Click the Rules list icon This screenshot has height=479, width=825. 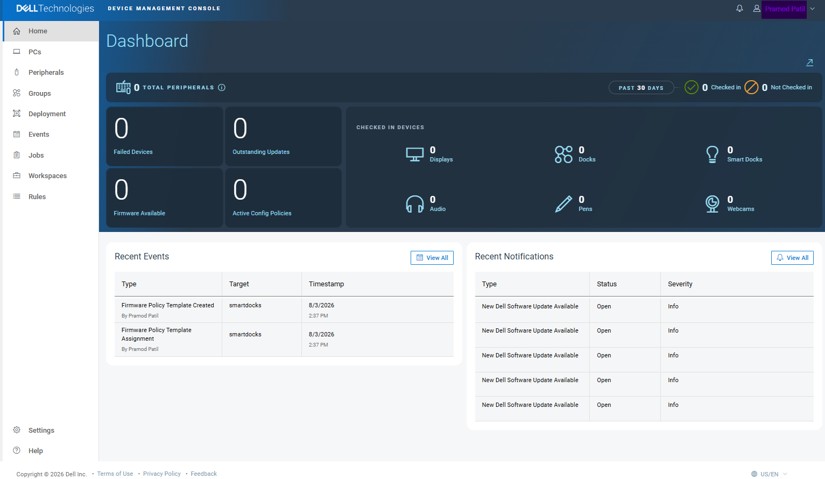[17, 196]
